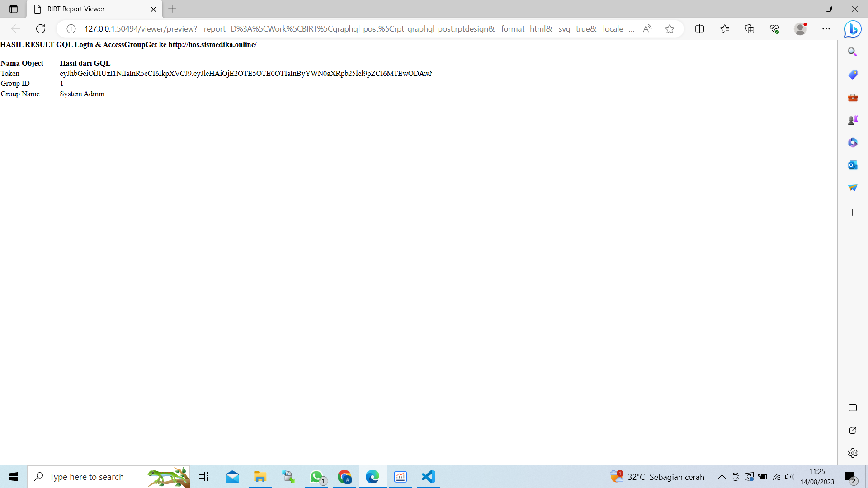868x488 pixels.
Task: Open the volume control
Action: point(790,477)
